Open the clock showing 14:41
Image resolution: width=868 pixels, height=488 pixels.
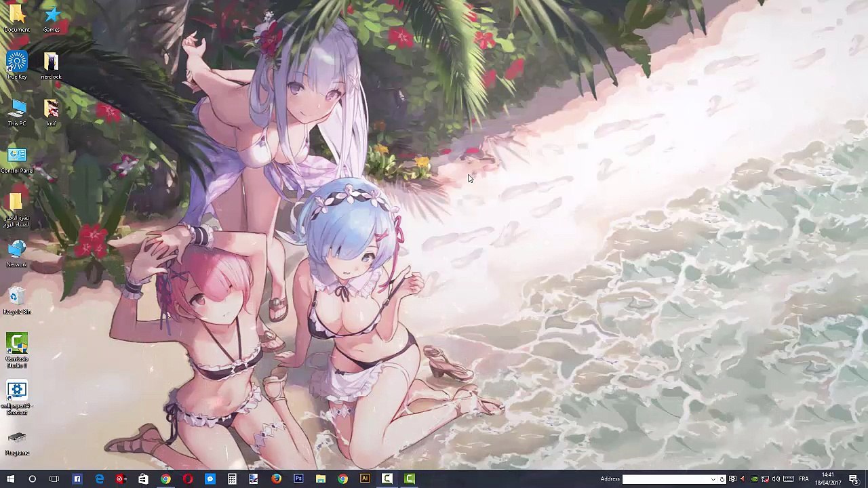(828, 479)
